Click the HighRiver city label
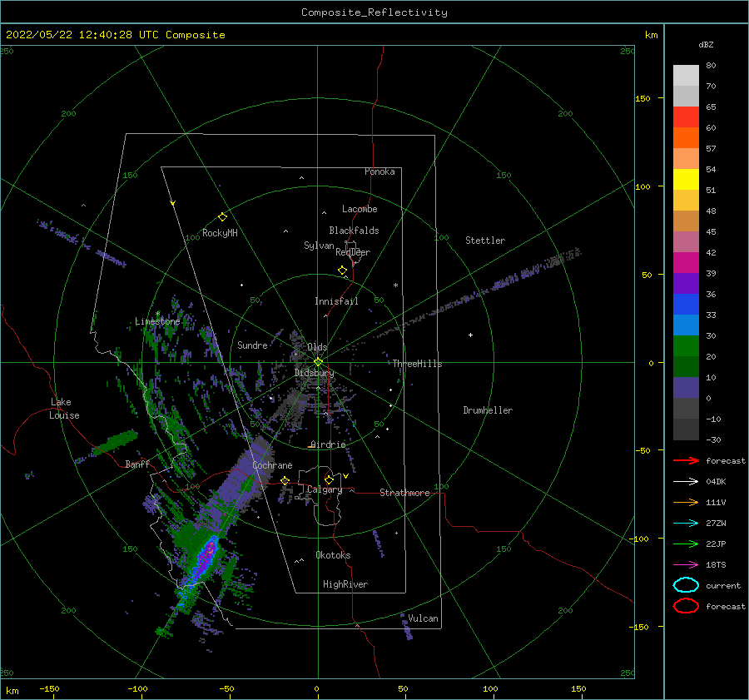749x700 pixels. tap(345, 584)
